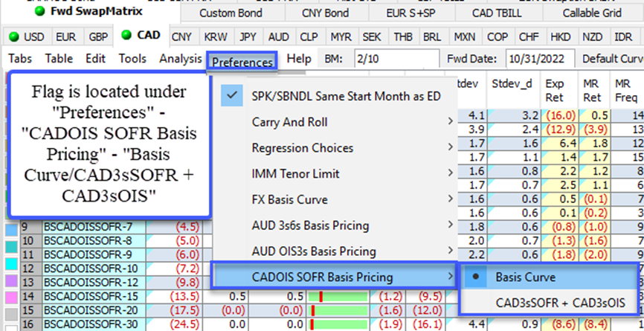The width and height of the screenshot is (644, 331).
Task: Switch to the THB currency tab
Action: click(403, 37)
